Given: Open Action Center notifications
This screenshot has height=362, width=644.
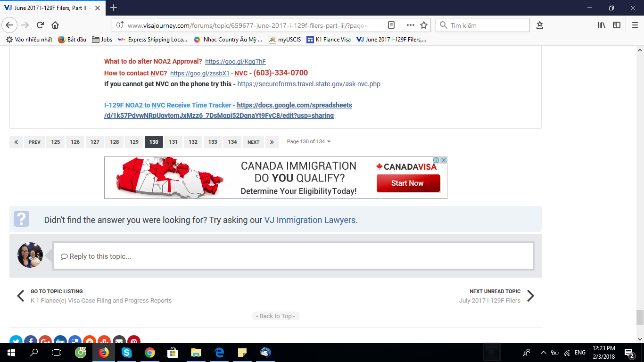Looking at the screenshot, I should pyautogui.click(x=629, y=353).
